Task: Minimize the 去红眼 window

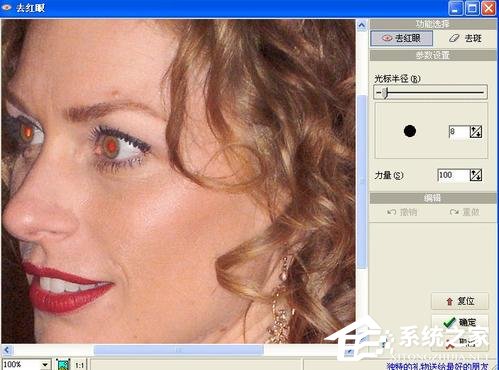Action: click(x=455, y=8)
